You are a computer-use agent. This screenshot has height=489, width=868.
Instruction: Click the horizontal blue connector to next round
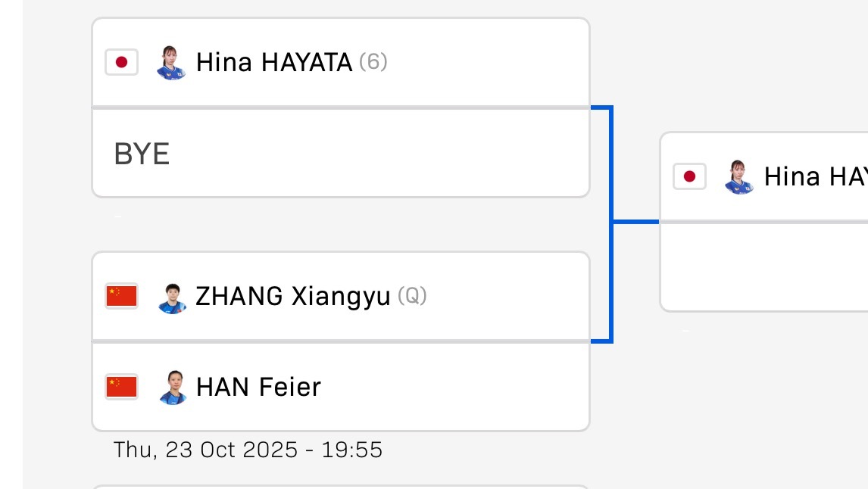click(x=635, y=222)
